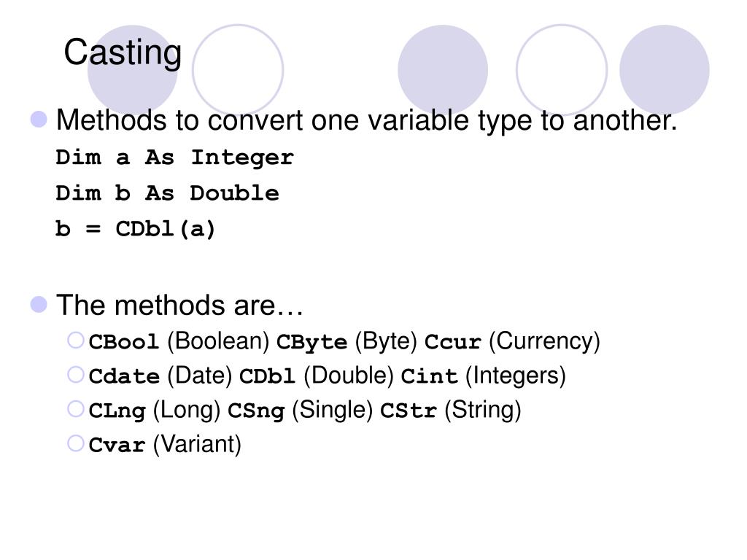This screenshot has width=747, height=560.
Task: Click the hollow bullet next to CBool
Action: (x=76, y=341)
